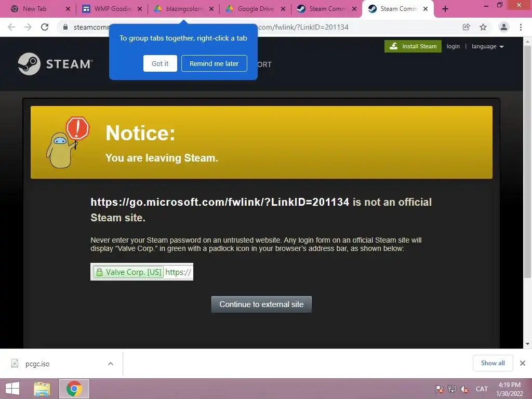532x399 pixels.
Task: View site info via padlock icon
Action: coord(65,27)
